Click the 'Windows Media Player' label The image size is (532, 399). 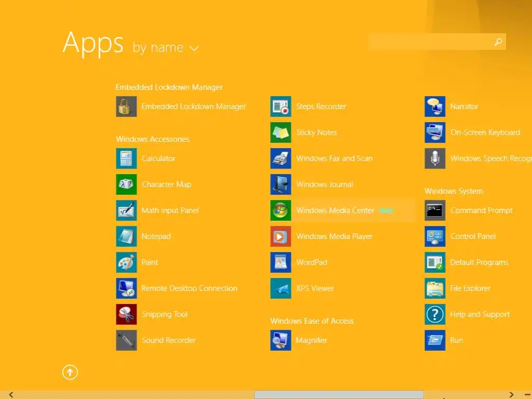pos(334,236)
